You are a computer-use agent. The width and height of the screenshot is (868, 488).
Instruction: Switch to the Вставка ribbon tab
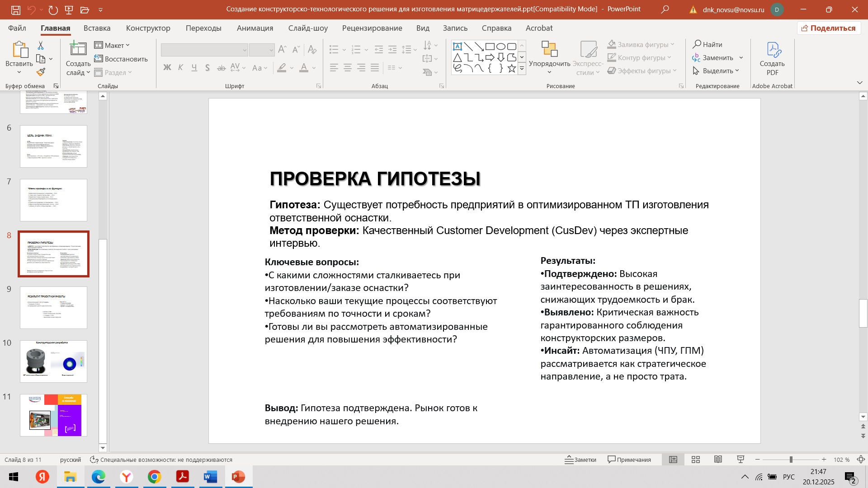(97, 28)
